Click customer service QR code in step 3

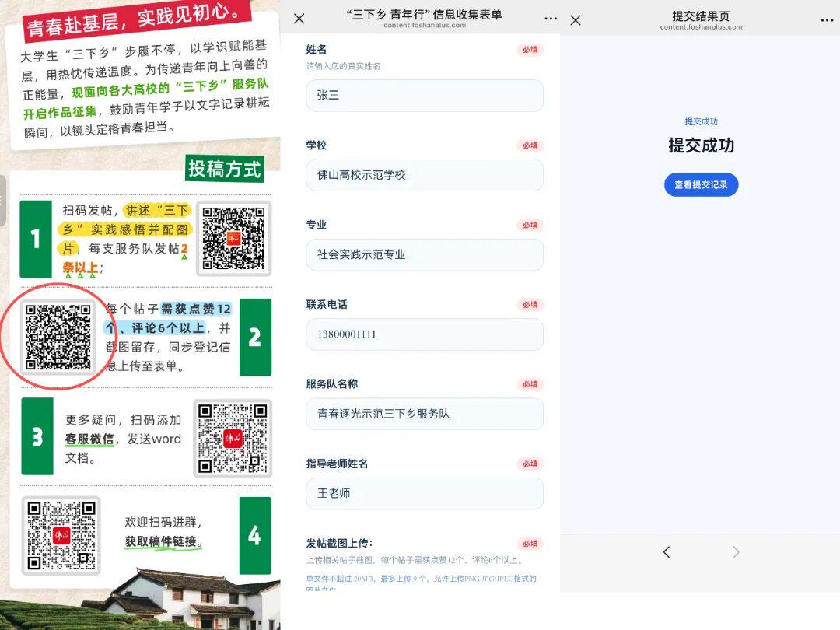point(233,439)
